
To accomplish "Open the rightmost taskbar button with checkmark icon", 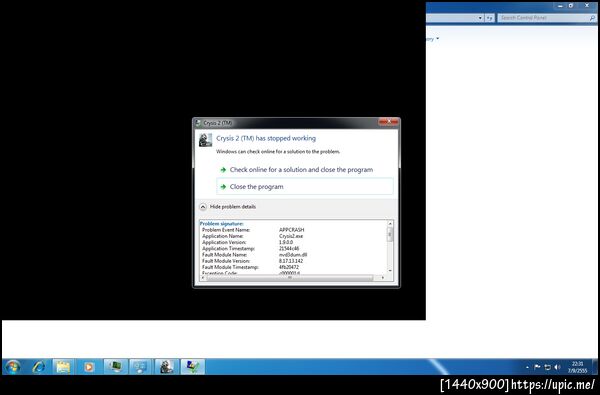I will (x=192, y=367).
